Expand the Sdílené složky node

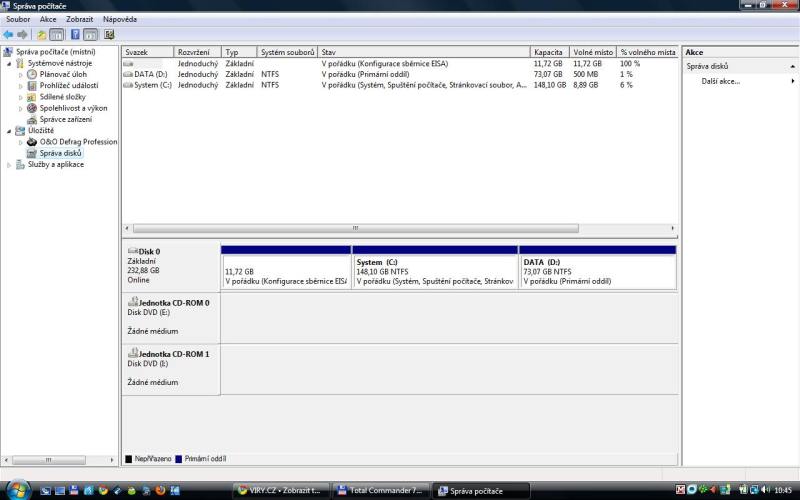[x=21, y=97]
